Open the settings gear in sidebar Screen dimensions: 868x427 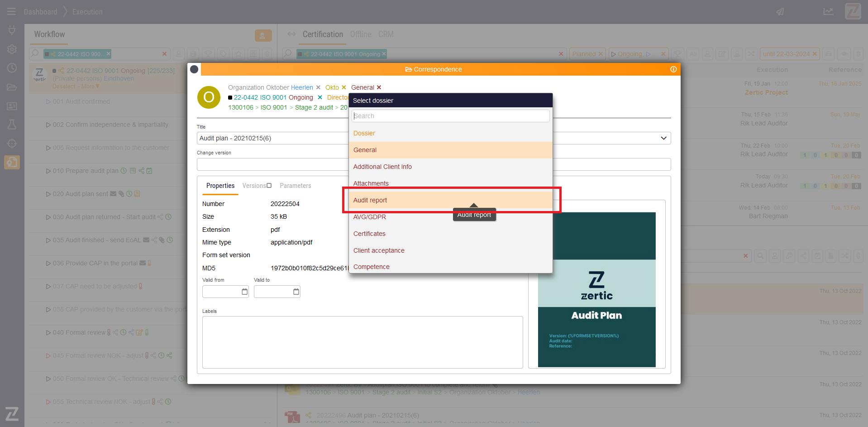click(12, 49)
